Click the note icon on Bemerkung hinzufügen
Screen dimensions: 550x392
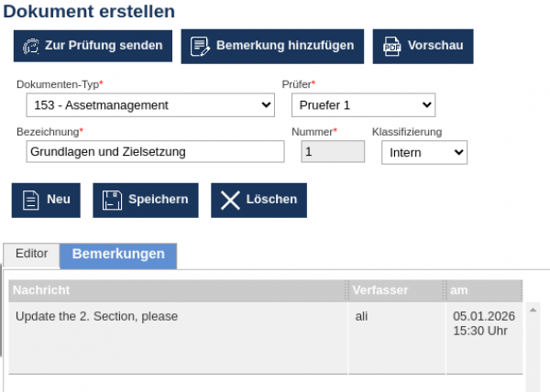pos(200,46)
